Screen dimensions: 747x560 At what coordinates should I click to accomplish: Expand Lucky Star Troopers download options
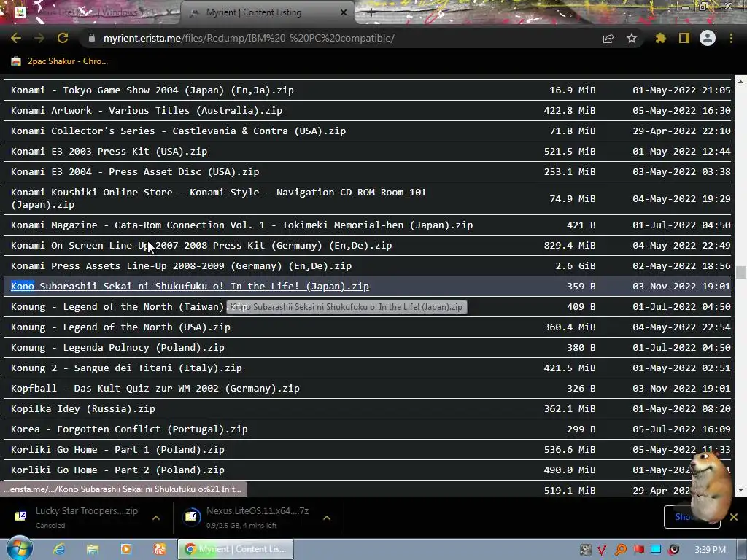(x=156, y=518)
